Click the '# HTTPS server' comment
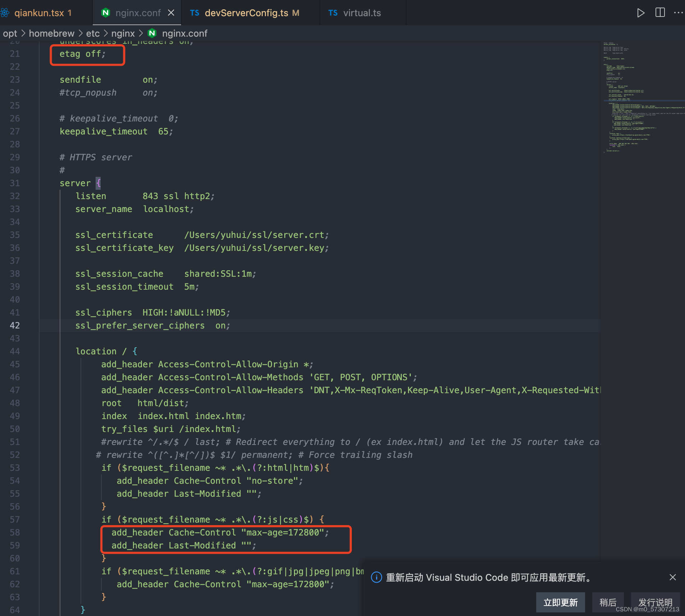 96,157
